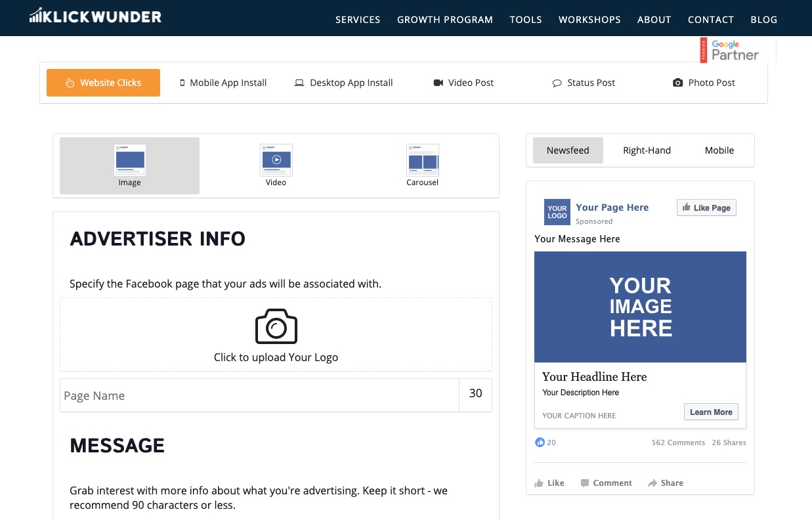Select the Status Post speech bubble icon
Image resolution: width=812 pixels, height=520 pixels.
point(557,82)
